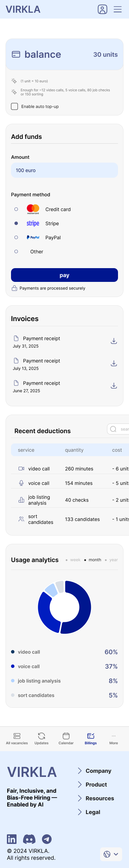Click the 'service' column header

(x=26, y=450)
